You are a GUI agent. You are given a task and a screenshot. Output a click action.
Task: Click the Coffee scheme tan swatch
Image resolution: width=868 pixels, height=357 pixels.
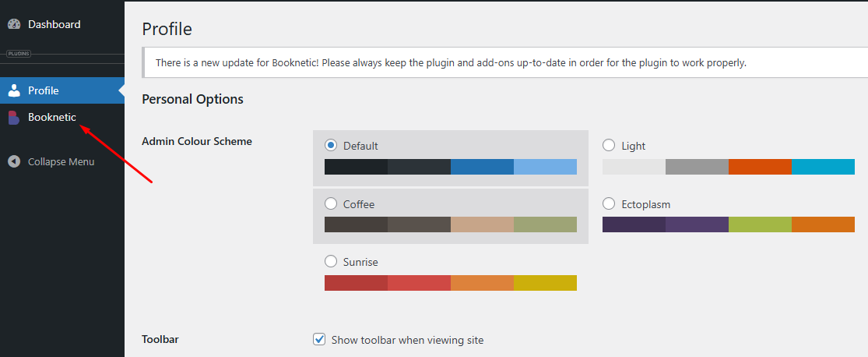(482, 224)
